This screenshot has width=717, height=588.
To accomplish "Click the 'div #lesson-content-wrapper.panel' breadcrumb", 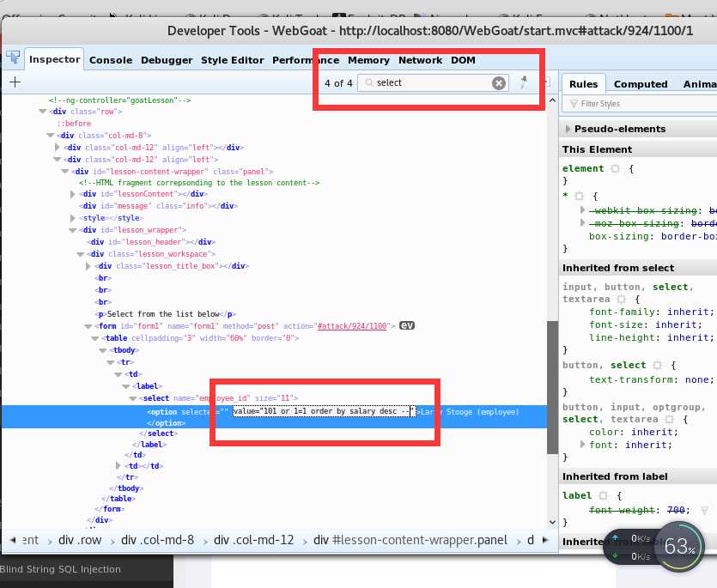I will pos(410,540).
